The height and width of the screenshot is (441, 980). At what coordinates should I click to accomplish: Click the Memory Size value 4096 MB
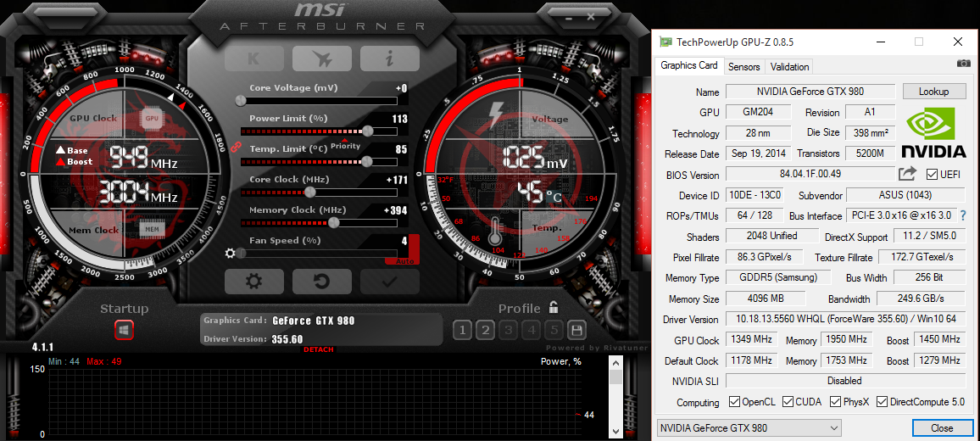pos(766,299)
